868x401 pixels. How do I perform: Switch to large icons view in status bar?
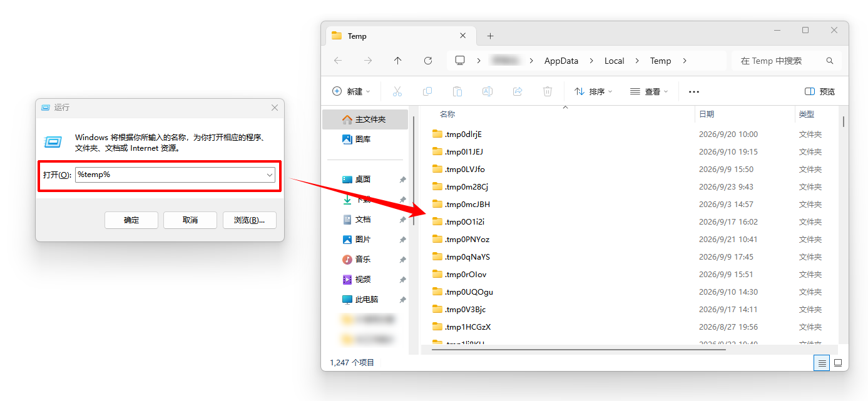tap(838, 363)
